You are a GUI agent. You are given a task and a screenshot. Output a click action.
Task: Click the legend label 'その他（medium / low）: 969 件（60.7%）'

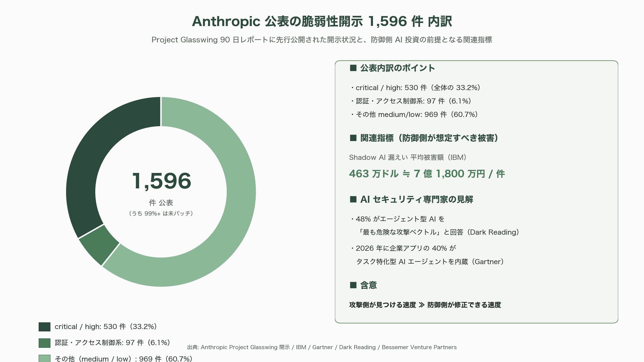point(124,359)
